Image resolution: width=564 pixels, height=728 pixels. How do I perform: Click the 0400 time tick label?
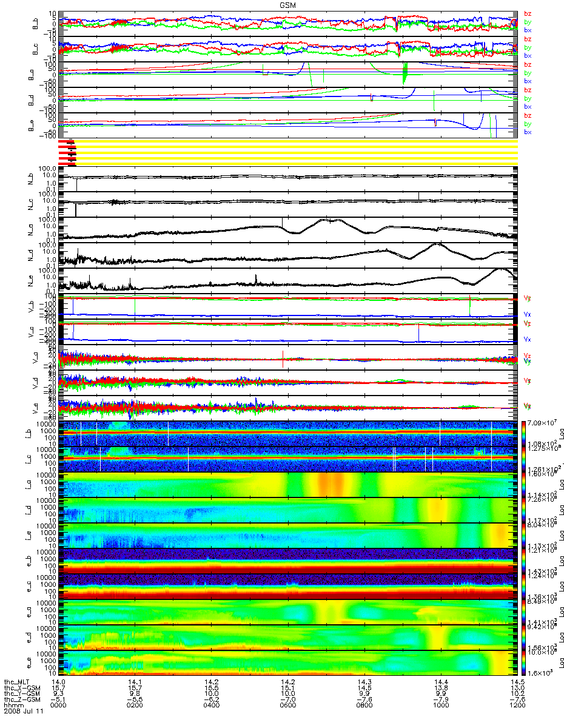pyautogui.click(x=211, y=704)
